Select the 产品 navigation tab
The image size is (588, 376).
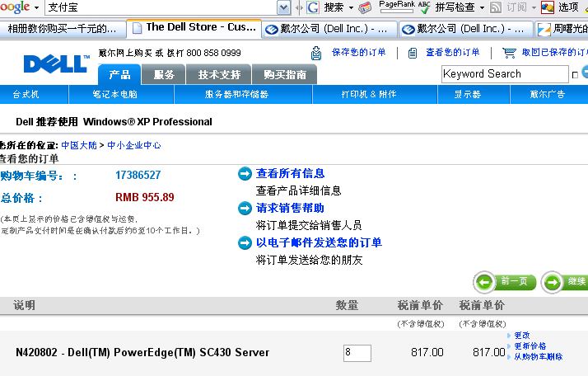click(x=119, y=74)
